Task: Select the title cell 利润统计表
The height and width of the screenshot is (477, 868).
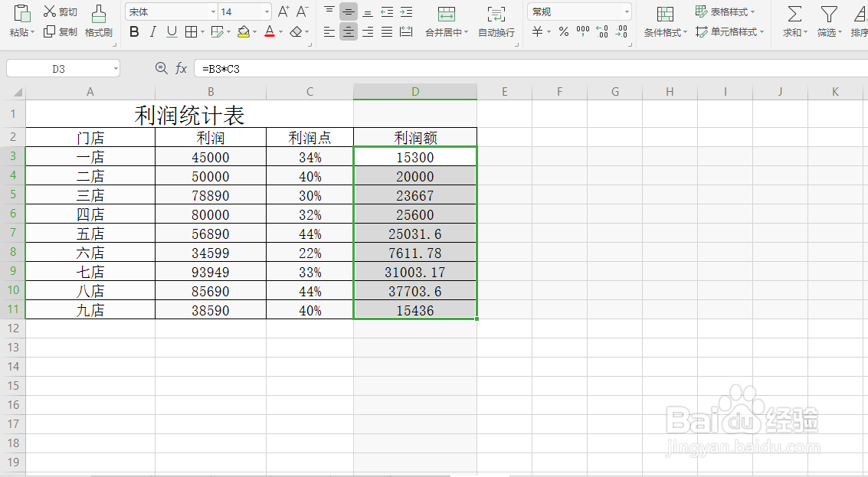Action: 189,114
